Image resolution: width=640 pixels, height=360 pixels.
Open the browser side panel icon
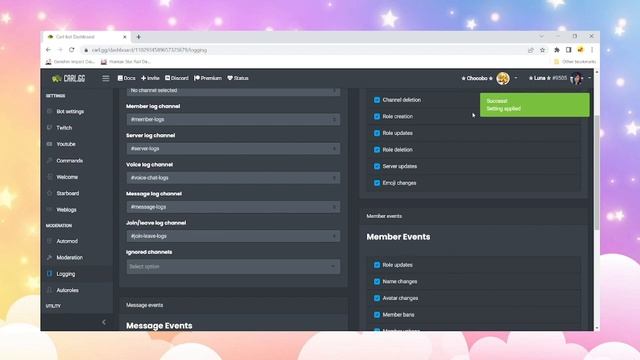coord(568,50)
